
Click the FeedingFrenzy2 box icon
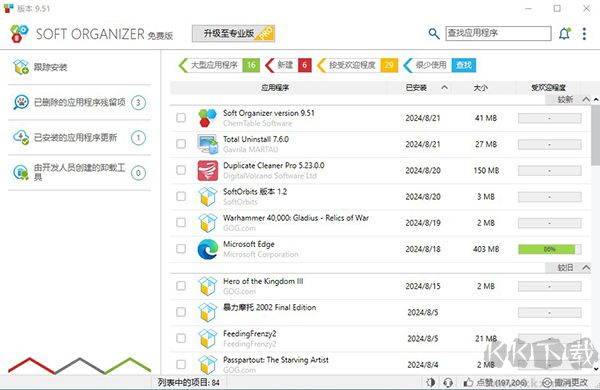[x=208, y=339]
